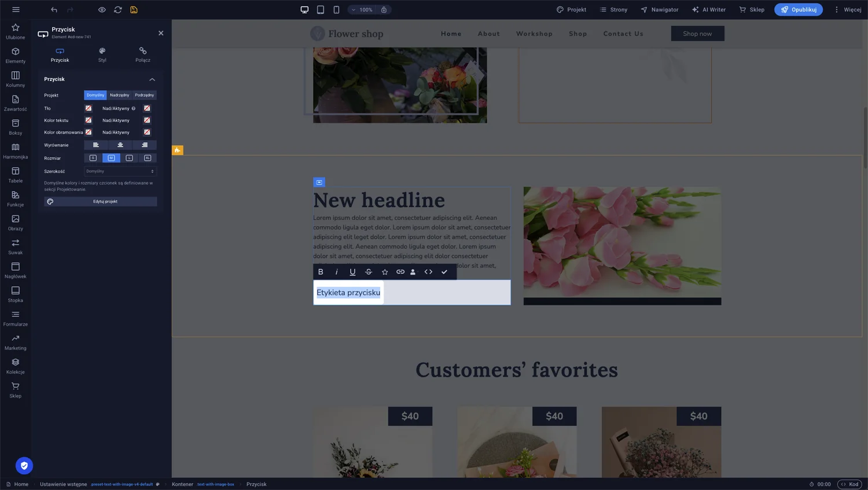The image size is (868, 490).
Task: Open the Elementy panel in the sidebar
Action: [15, 56]
